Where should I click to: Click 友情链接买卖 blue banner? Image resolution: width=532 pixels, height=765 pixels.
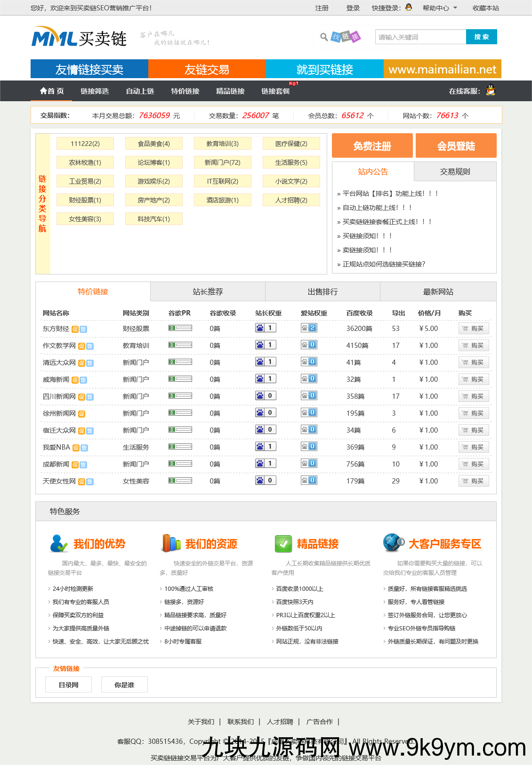89,69
